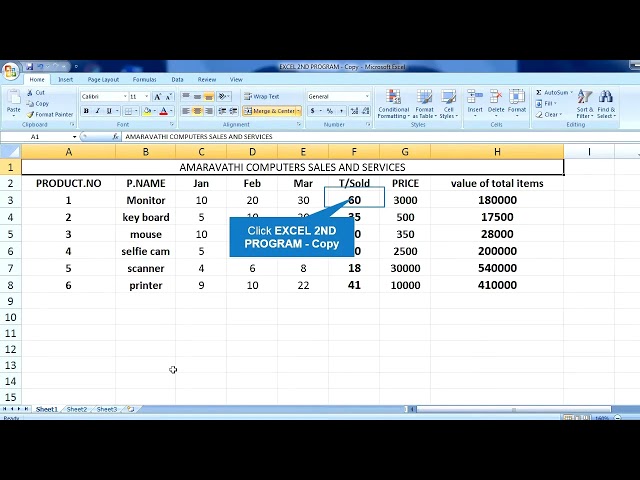640x480 pixels.
Task: Click the Accounting Number Format dollar icon
Action: point(313,111)
